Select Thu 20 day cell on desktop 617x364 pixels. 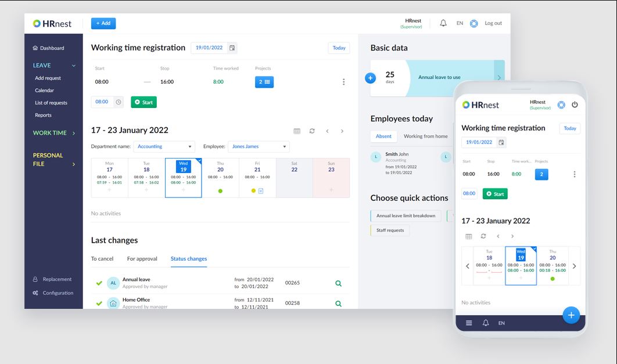(220, 178)
